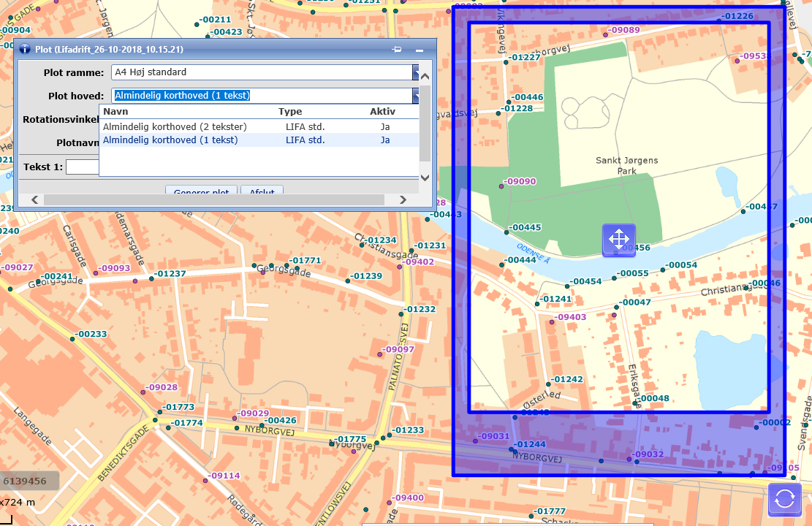Click map point label -01228
The height and width of the screenshot is (526, 812).
(517, 109)
